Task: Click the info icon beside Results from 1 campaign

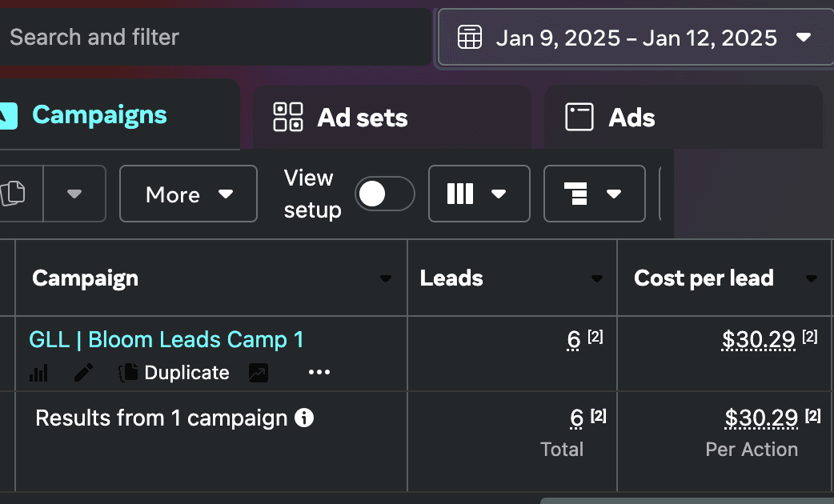Action: (304, 418)
